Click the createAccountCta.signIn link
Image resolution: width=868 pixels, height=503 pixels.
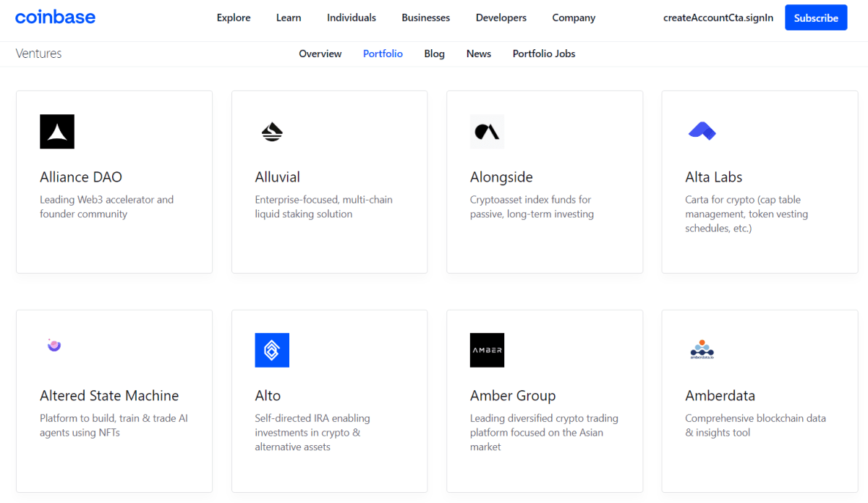(718, 17)
